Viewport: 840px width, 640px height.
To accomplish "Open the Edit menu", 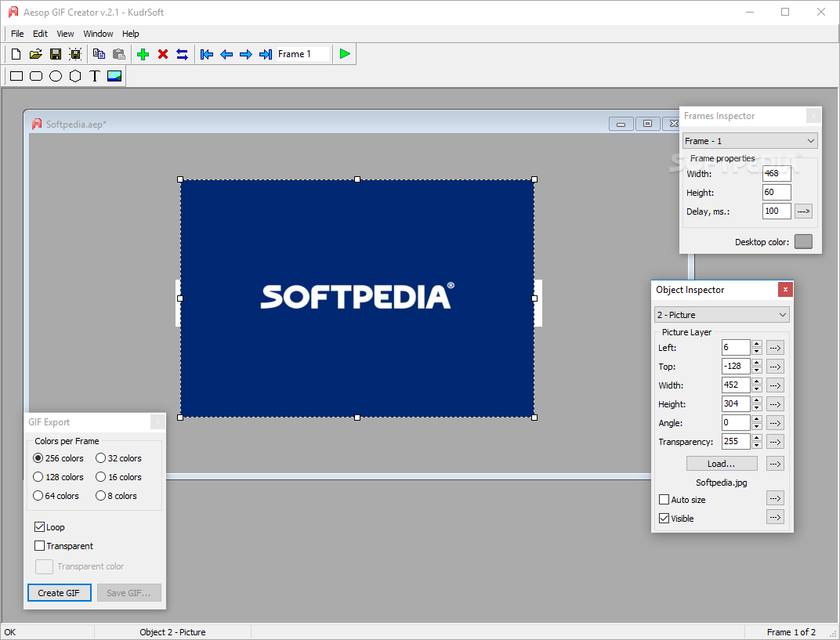I will 40,34.
